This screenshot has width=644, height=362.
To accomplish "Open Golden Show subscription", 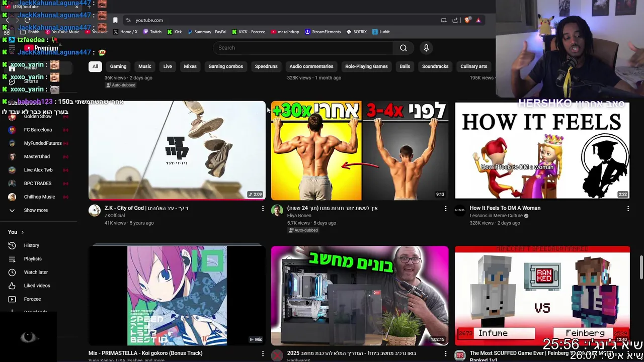I will pyautogui.click(x=38, y=116).
